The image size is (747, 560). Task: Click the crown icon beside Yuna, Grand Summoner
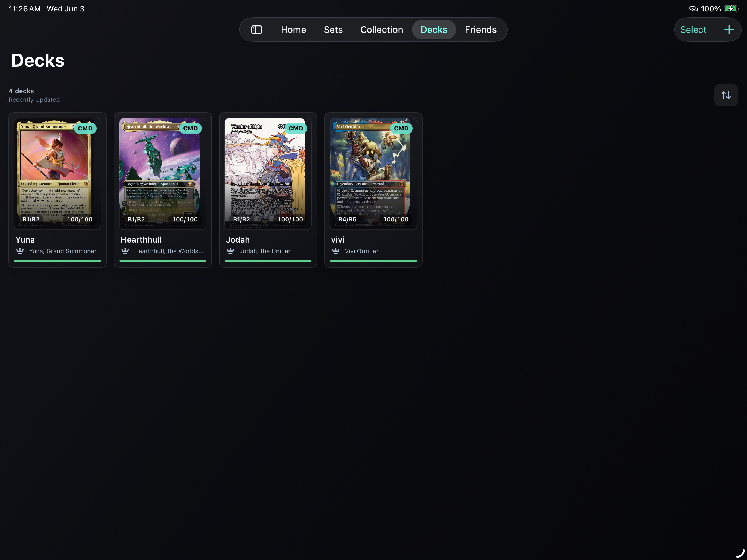[20, 251]
